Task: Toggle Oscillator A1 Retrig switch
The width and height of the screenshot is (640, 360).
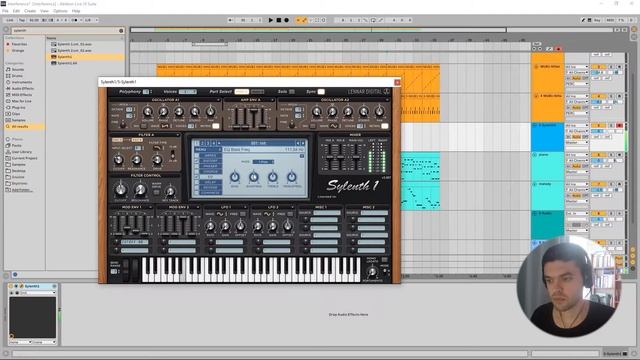Action: tap(216, 126)
